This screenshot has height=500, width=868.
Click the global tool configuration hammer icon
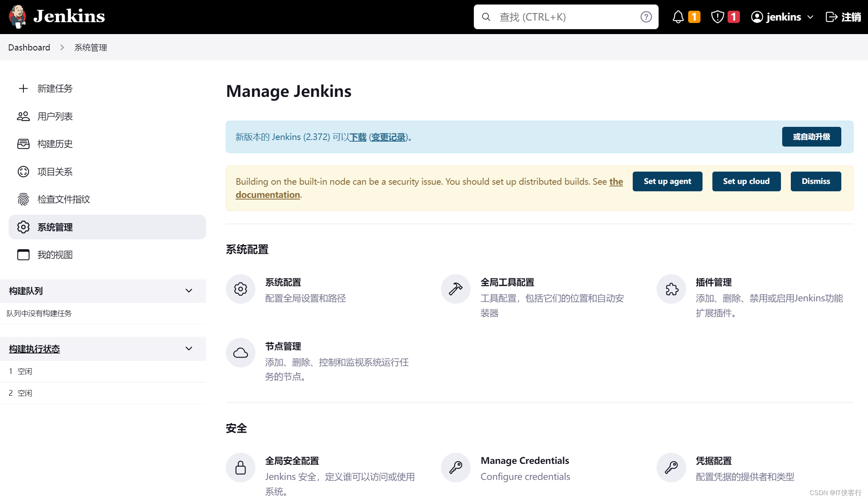point(456,289)
